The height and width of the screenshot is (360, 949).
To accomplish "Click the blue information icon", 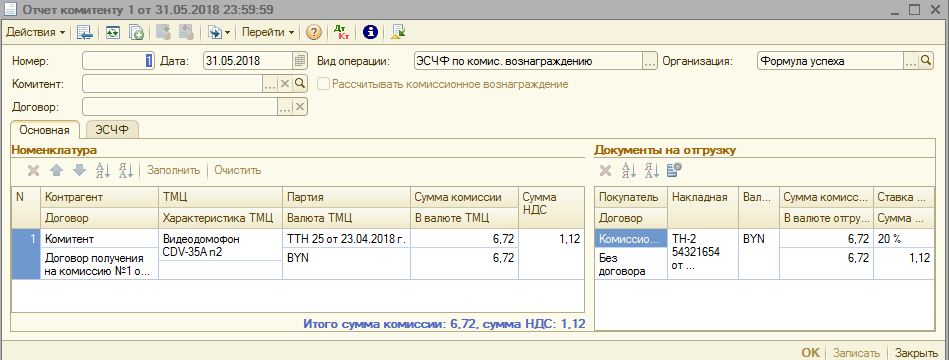I will [x=370, y=33].
